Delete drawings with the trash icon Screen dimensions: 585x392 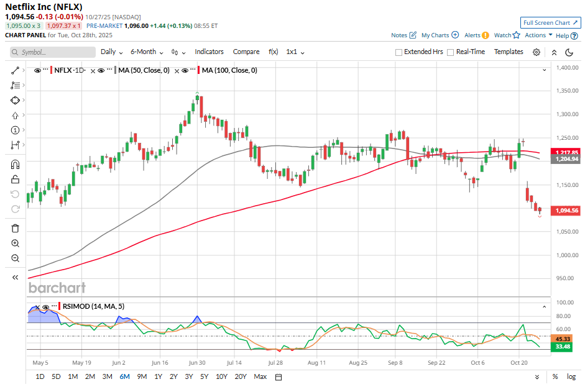16,228
